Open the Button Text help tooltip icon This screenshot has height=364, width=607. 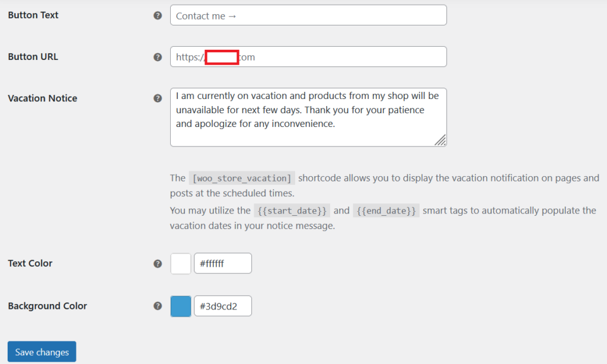click(x=158, y=15)
